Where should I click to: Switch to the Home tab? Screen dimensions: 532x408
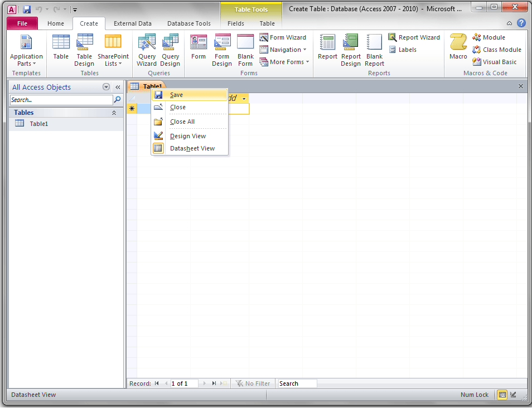56,23
